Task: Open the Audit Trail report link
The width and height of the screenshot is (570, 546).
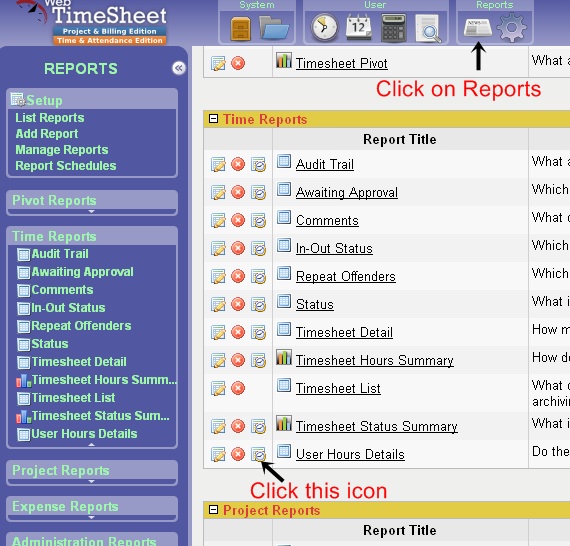Action: pyautogui.click(x=325, y=164)
